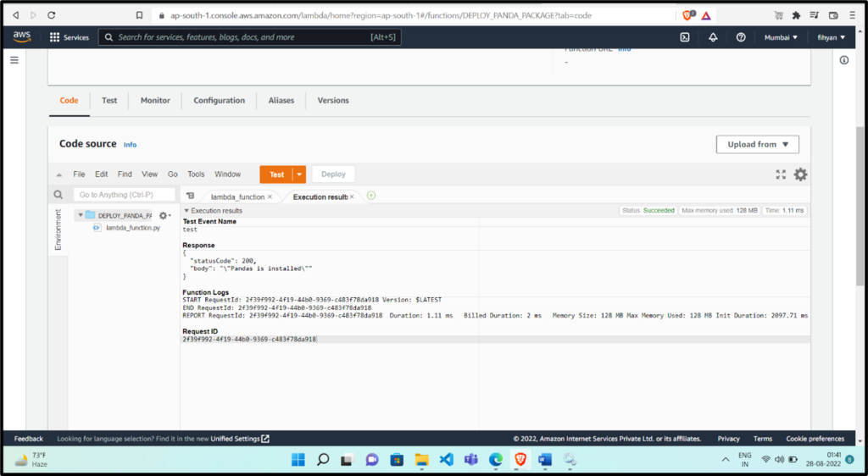The height and width of the screenshot is (476, 868).
Task: Add a new editor tab with plus icon
Action: [x=371, y=196]
